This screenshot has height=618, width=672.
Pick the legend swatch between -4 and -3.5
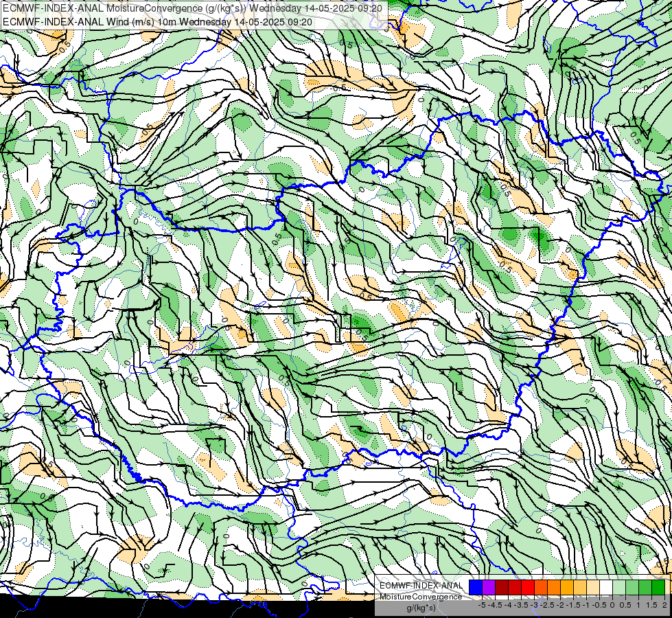pos(515,587)
